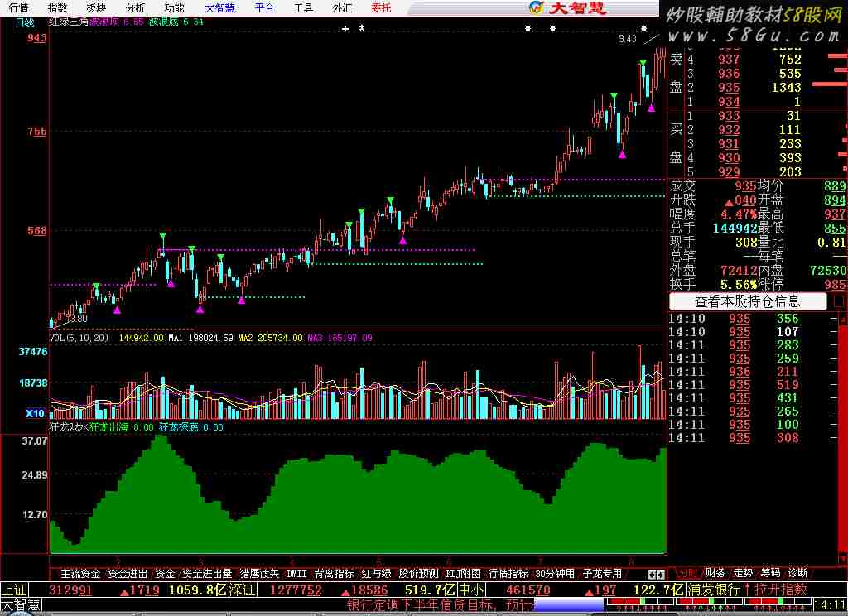Click the 大智慧 logo in the title bar
Image resolution: width=848 pixels, height=616 pixels.
pyautogui.click(x=568, y=7)
